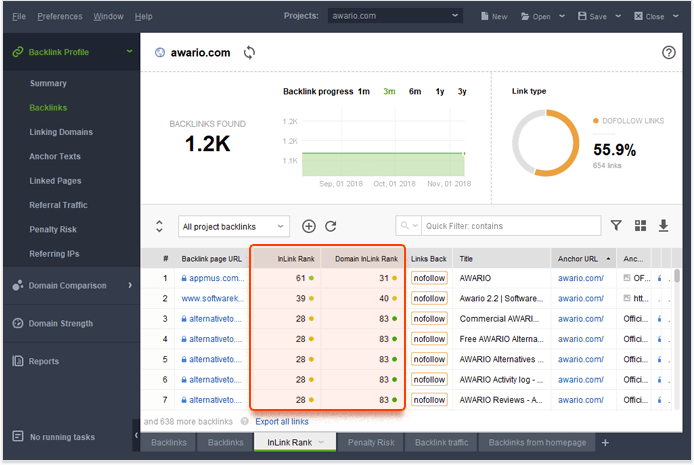Open the Preferences menu
The image size is (694, 465).
pyautogui.click(x=60, y=16)
